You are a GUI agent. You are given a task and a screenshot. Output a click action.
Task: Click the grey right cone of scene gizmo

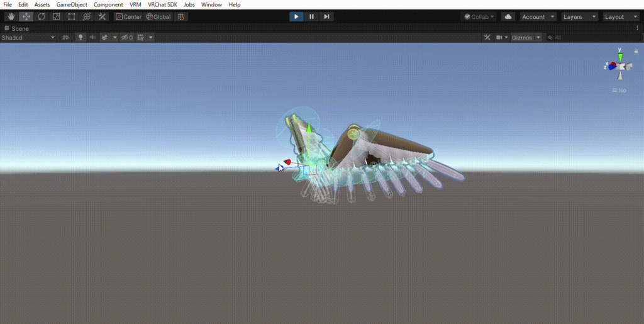[x=629, y=65]
